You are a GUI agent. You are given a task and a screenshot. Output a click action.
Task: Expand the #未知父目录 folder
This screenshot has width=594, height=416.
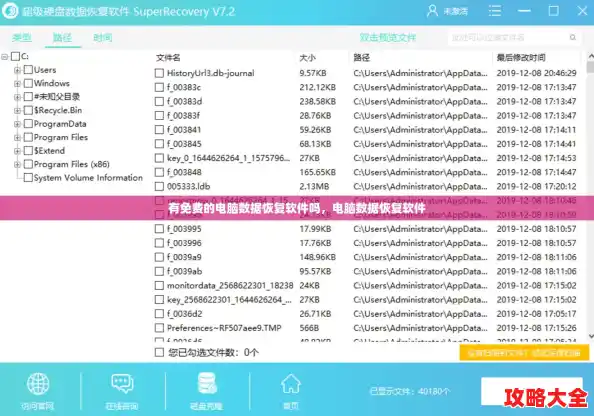click(17, 97)
